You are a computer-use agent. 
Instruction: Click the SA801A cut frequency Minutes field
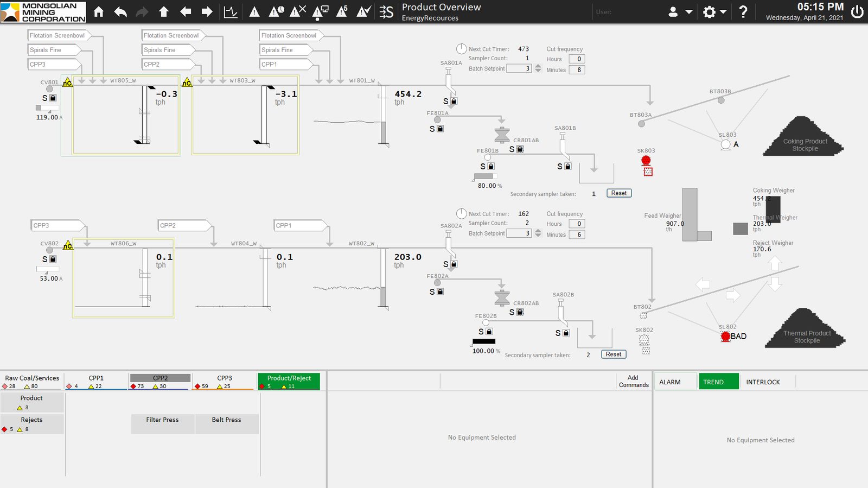pyautogui.click(x=577, y=69)
